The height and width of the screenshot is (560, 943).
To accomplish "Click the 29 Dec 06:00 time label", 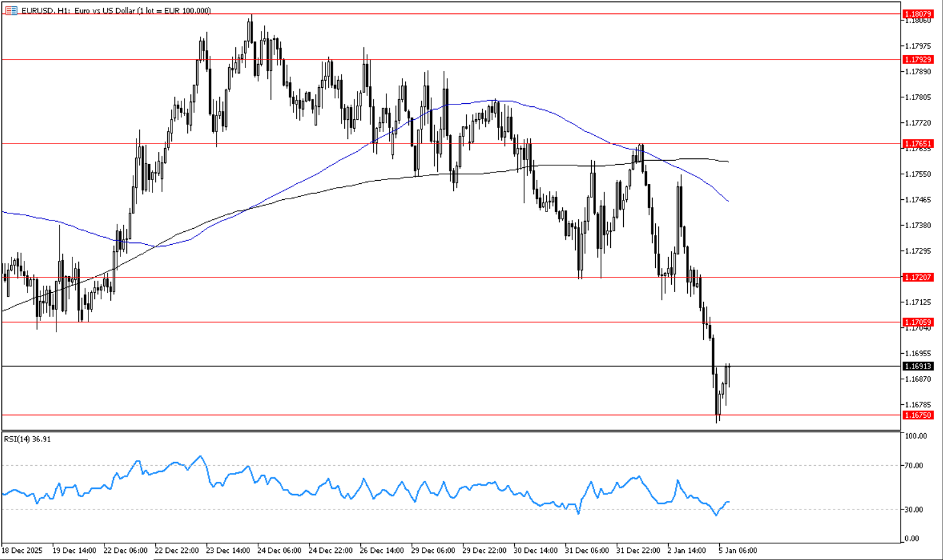I will pyautogui.click(x=433, y=550).
